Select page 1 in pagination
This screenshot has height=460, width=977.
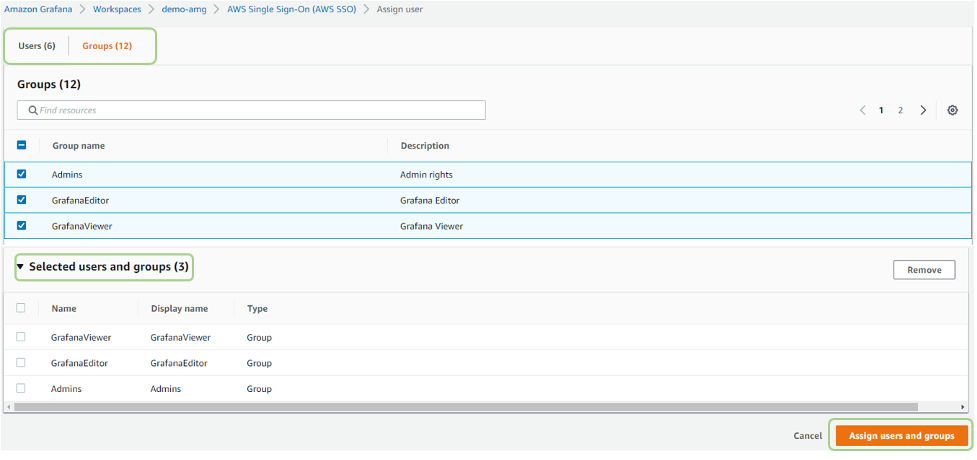click(x=881, y=110)
